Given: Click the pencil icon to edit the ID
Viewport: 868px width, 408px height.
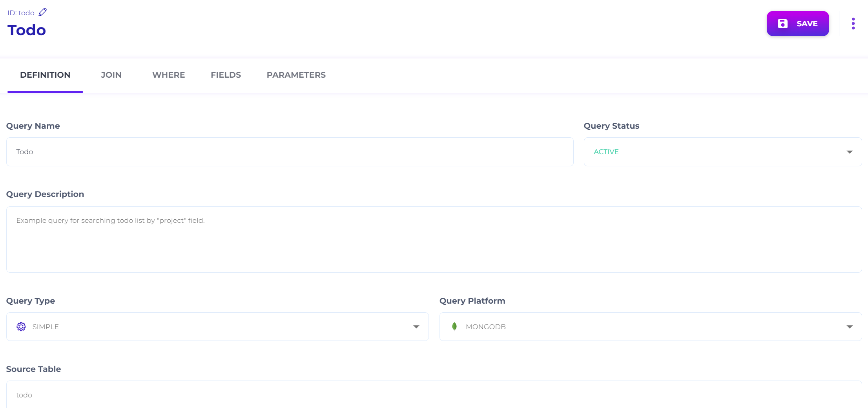Looking at the screenshot, I should tap(43, 12).
